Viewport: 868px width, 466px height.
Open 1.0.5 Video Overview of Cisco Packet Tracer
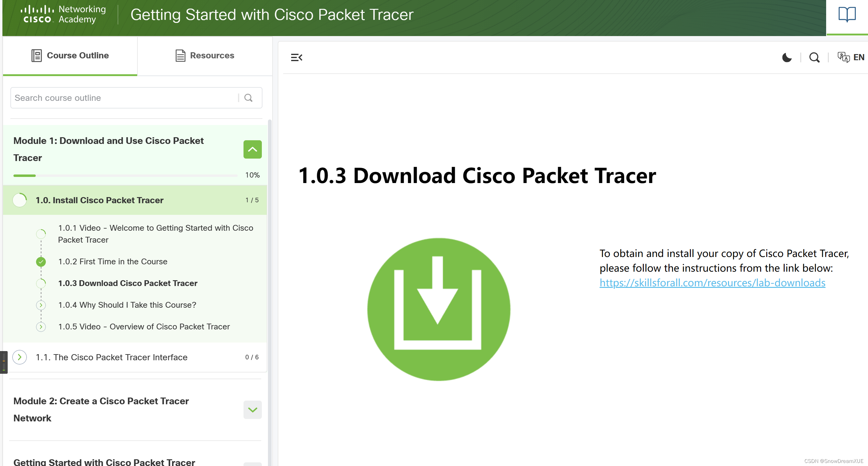pyautogui.click(x=144, y=326)
